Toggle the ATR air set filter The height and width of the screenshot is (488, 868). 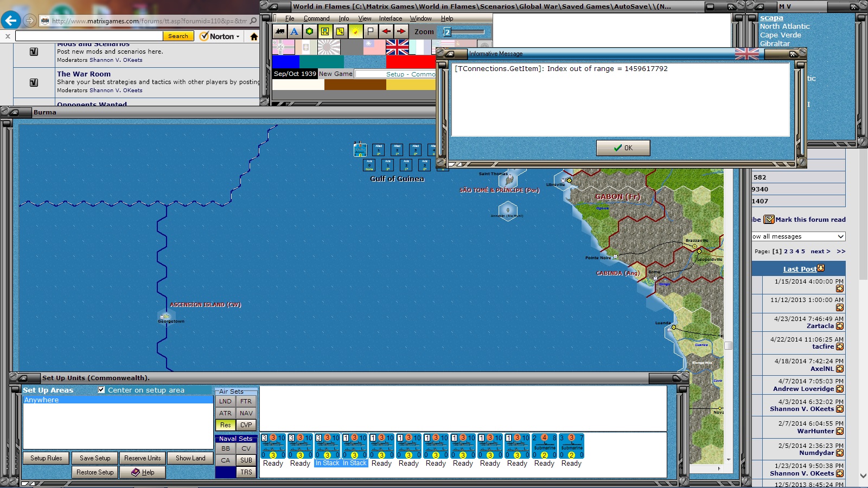coord(226,413)
